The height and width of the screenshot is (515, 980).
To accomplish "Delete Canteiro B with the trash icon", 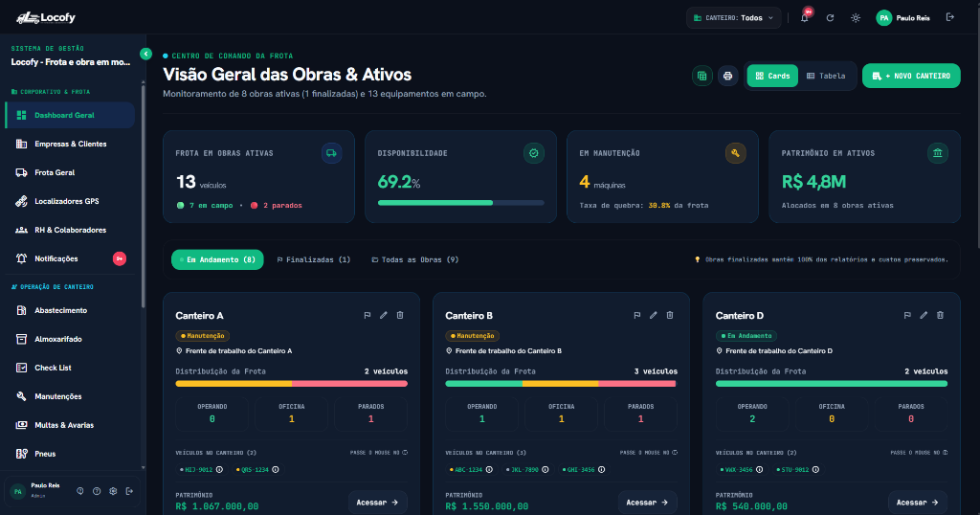I will tap(670, 316).
